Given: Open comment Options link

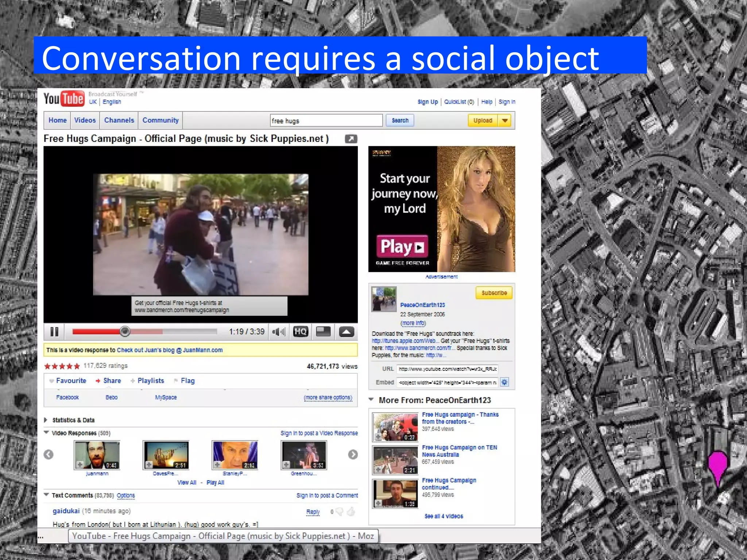Looking at the screenshot, I should click(126, 495).
